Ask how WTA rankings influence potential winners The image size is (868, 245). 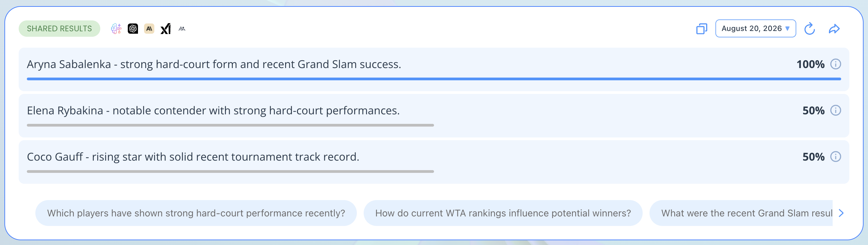tap(503, 213)
